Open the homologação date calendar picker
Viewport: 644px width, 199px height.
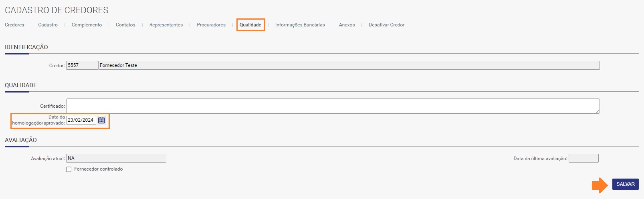101,120
